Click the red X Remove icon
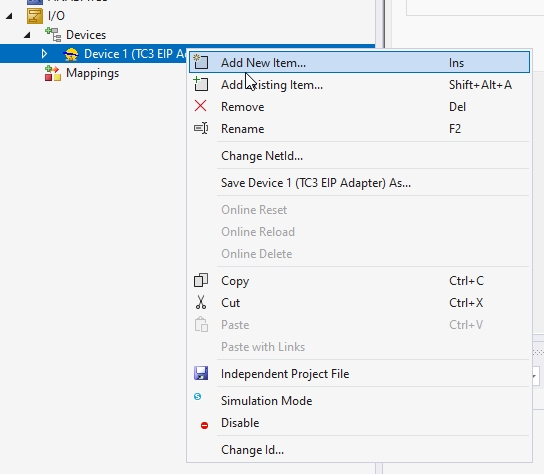 point(201,106)
